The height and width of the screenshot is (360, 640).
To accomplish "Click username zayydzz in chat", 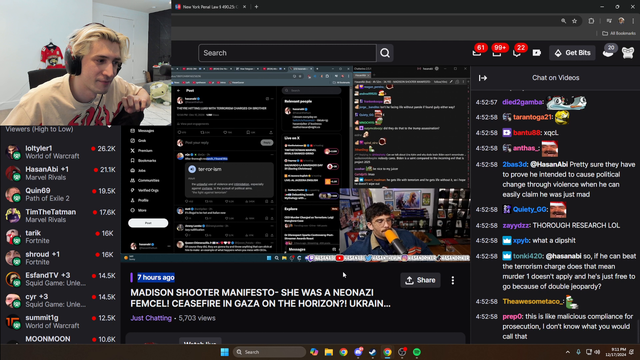I will click(516, 225).
